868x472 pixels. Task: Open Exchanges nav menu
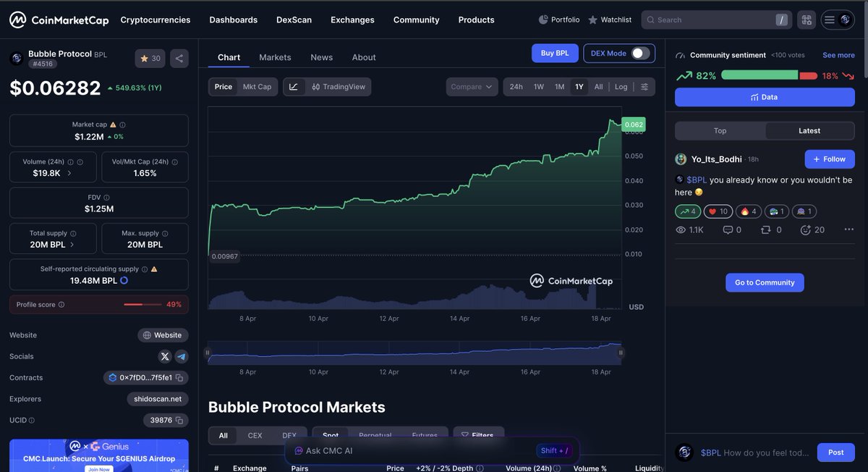pos(352,20)
